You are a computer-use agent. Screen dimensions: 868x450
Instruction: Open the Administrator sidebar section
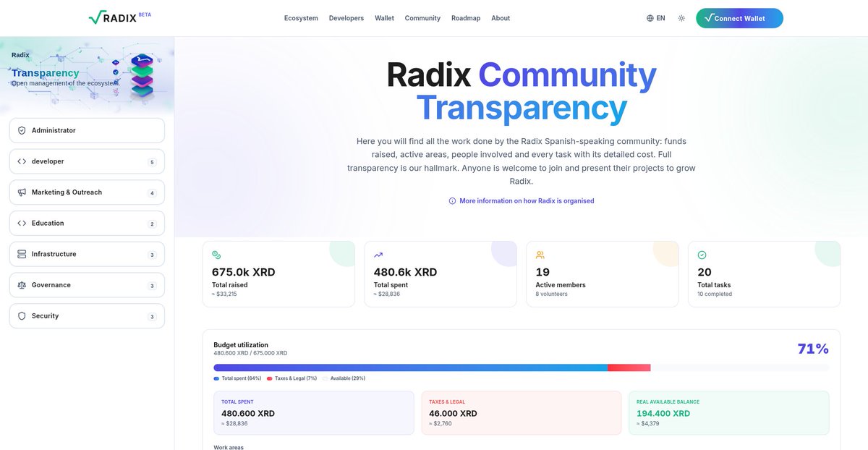87,130
